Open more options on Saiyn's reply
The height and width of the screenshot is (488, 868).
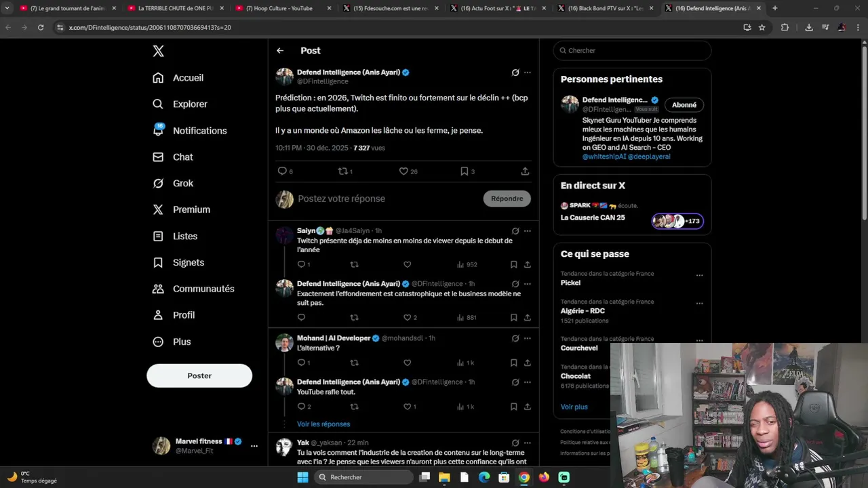528,231
